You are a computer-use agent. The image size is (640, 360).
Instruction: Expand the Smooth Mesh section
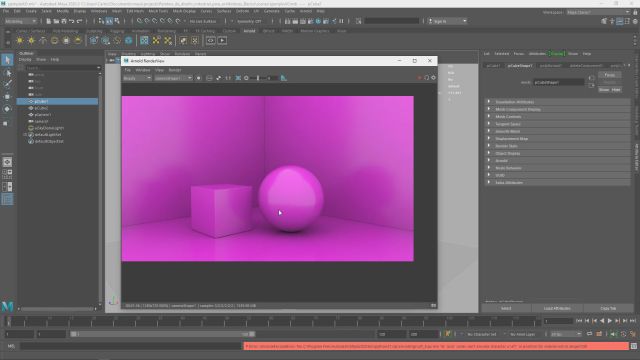[x=558, y=131]
